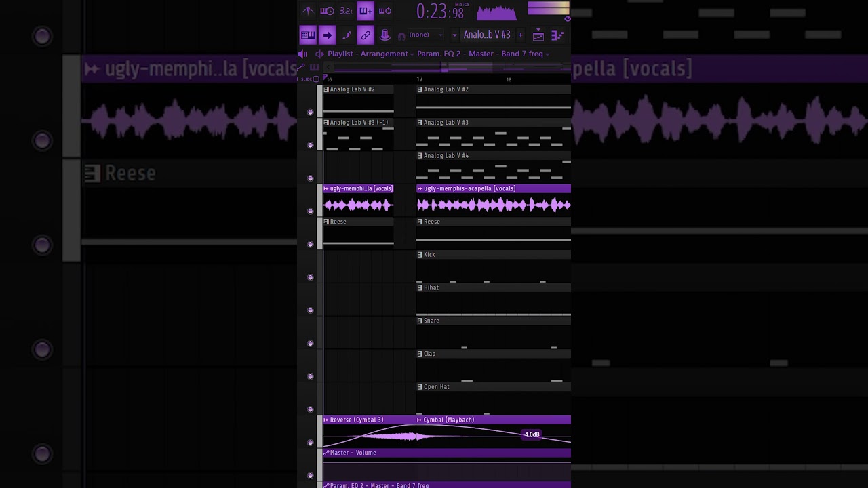The height and width of the screenshot is (488, 868).
Task: Mute the Clap track
Action: pyautogui.click(x=311, y=376)
